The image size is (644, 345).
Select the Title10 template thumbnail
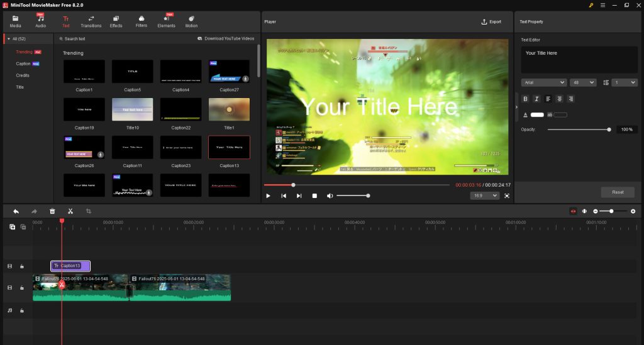pos(132,109)
